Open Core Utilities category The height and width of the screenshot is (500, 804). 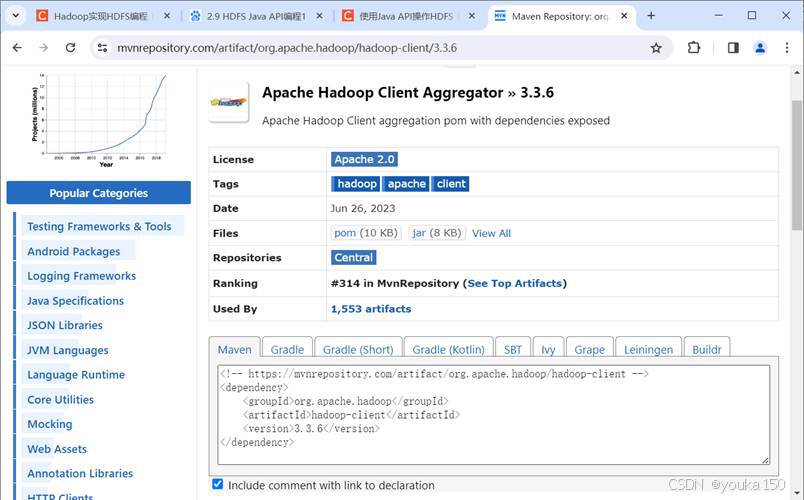click(x=61, y=399)
